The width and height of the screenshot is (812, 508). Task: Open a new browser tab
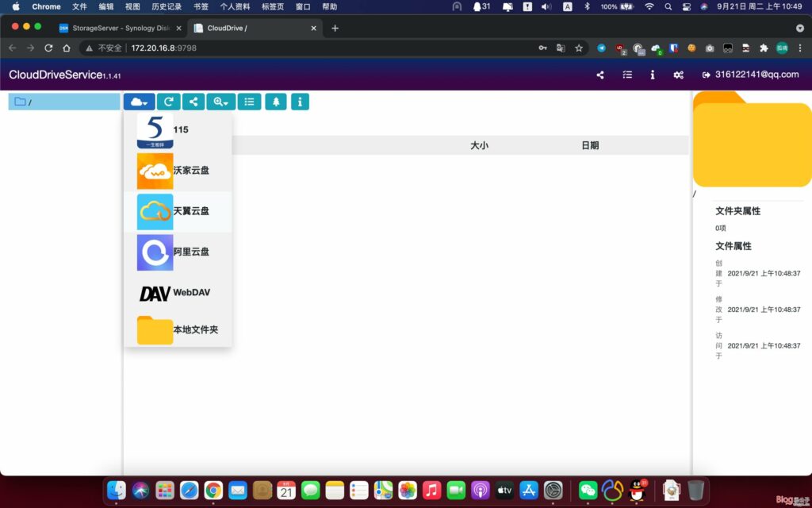tap(335, 28)
